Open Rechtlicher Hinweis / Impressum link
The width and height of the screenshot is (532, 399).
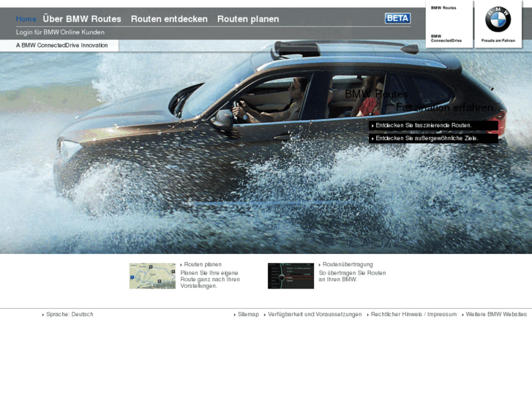click(x=413, y=315)
